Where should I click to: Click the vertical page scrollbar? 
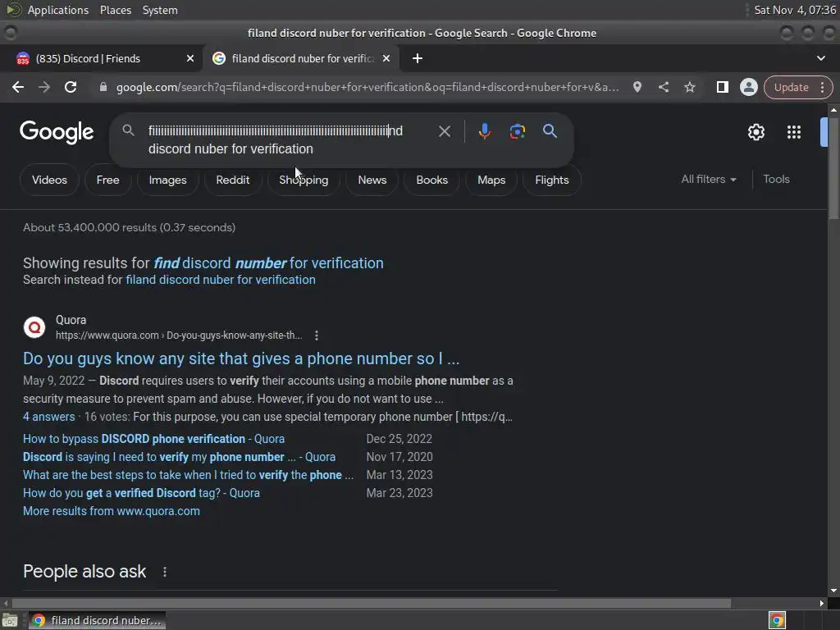coord(833,167)
